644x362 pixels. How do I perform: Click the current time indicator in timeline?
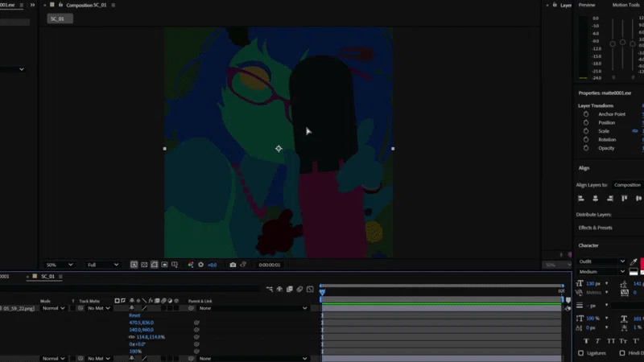[x=323, y=292]
